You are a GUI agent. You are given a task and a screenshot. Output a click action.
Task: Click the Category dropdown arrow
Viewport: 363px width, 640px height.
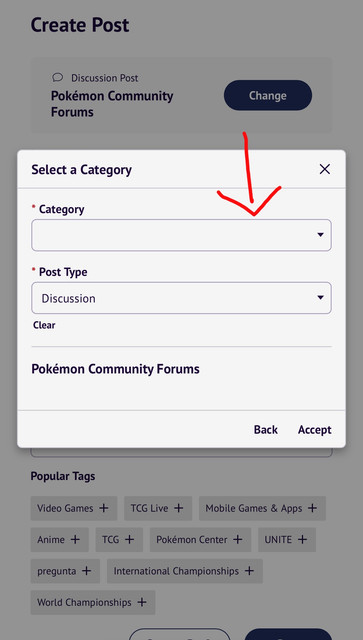coord(321,235)
